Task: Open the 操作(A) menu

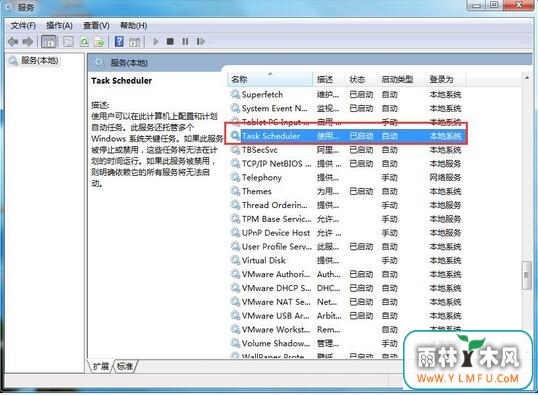Action: point(59,25)
